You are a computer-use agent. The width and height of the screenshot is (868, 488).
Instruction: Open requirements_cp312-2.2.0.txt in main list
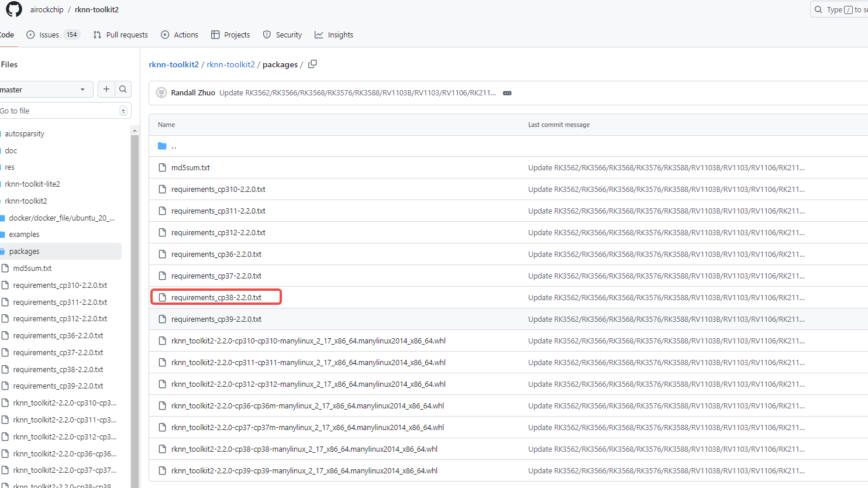218,232
